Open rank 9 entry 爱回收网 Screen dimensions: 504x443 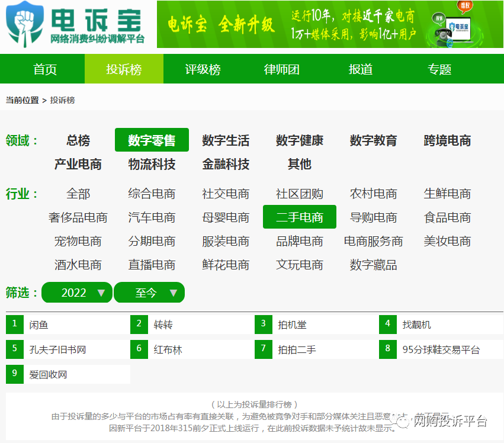[x=68, y=374]
